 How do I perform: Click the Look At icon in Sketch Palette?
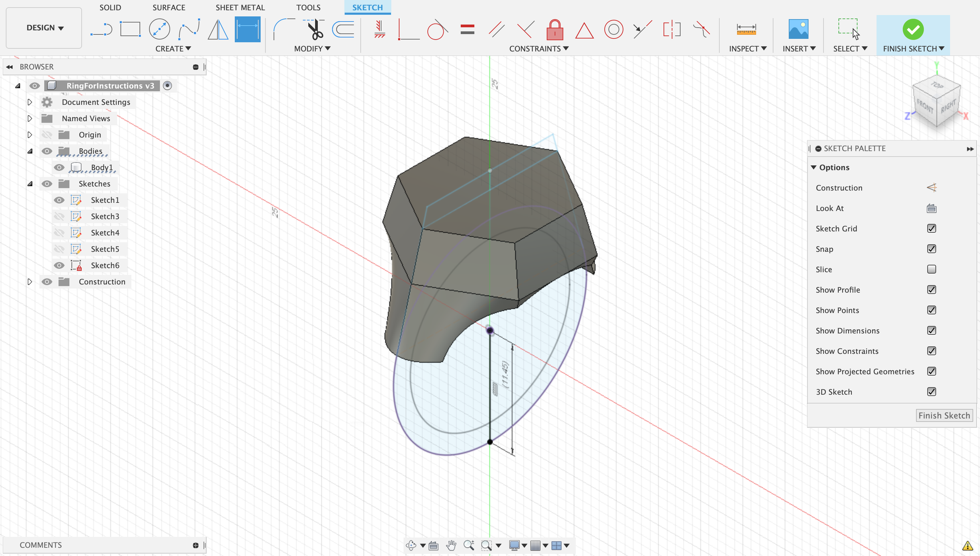click(931, 208)
